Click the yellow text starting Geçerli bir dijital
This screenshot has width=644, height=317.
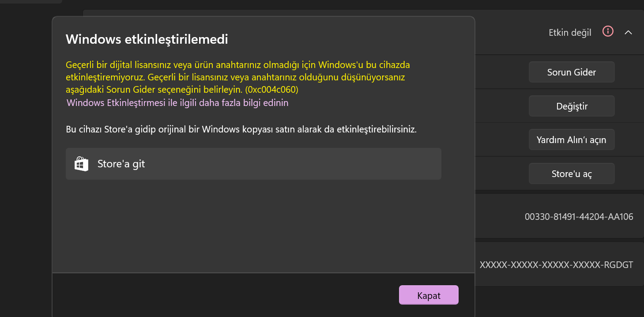point(238,77)
